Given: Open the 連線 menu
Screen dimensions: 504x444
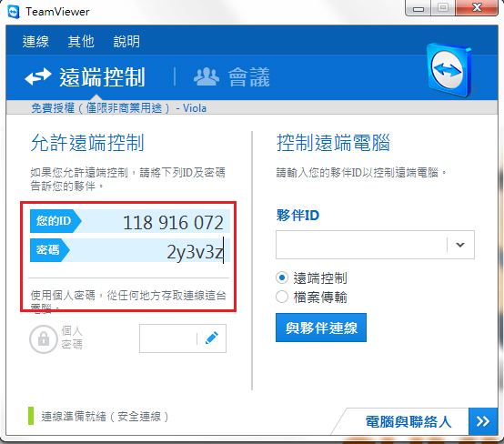Looking at the screenshot, I should click(x=35, y=42).
